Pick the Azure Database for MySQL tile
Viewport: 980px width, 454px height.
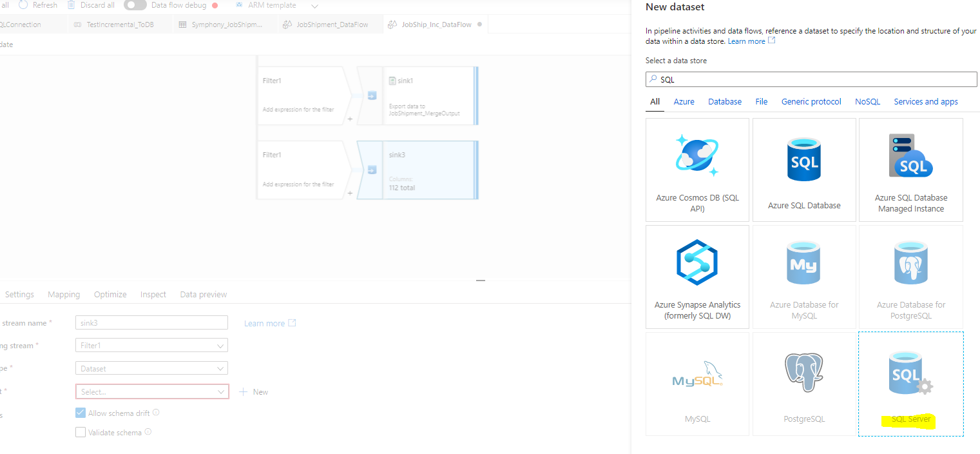pos(804,277)
